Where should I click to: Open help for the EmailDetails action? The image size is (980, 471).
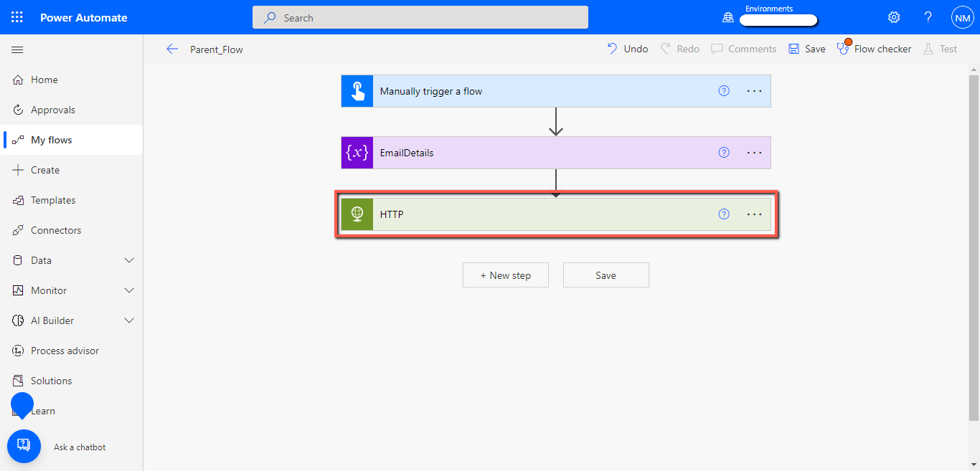click(724, 153)
